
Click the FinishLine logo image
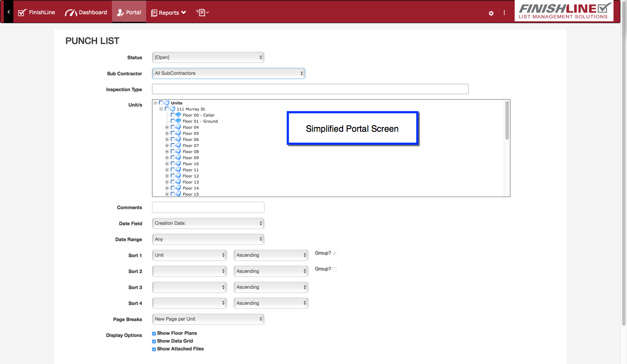564,11
